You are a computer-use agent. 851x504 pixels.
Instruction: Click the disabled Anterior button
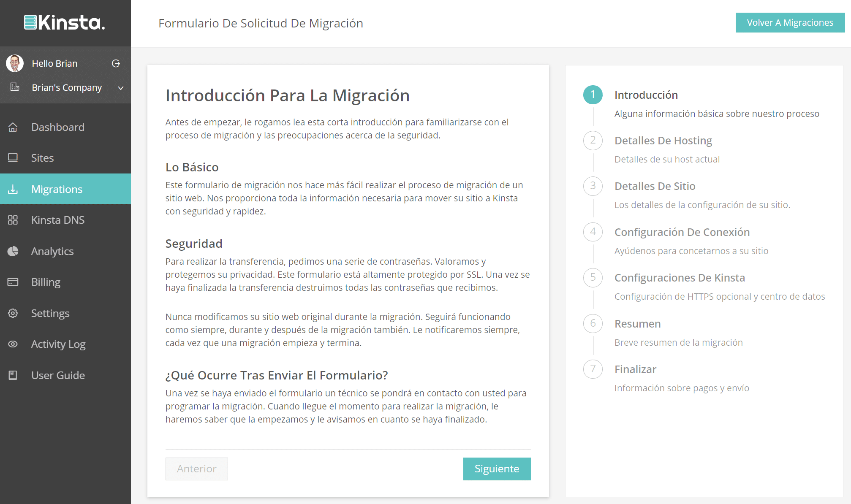pyautogui.click(x=196, y=469)
